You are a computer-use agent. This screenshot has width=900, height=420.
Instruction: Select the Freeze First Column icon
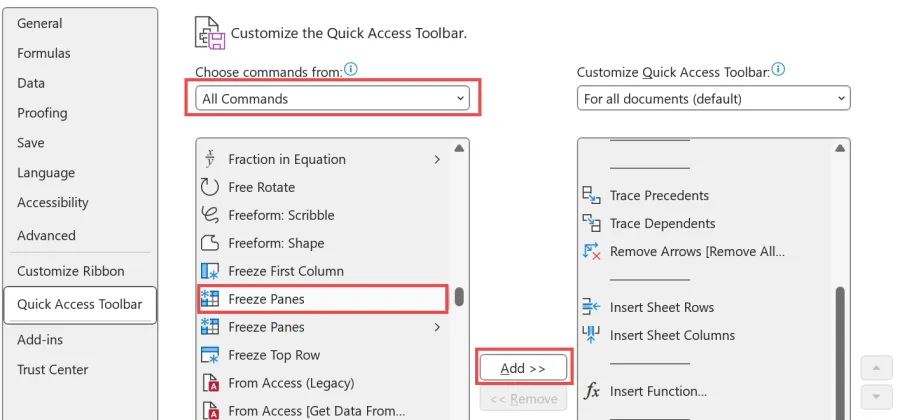click(x=210, y=271)
